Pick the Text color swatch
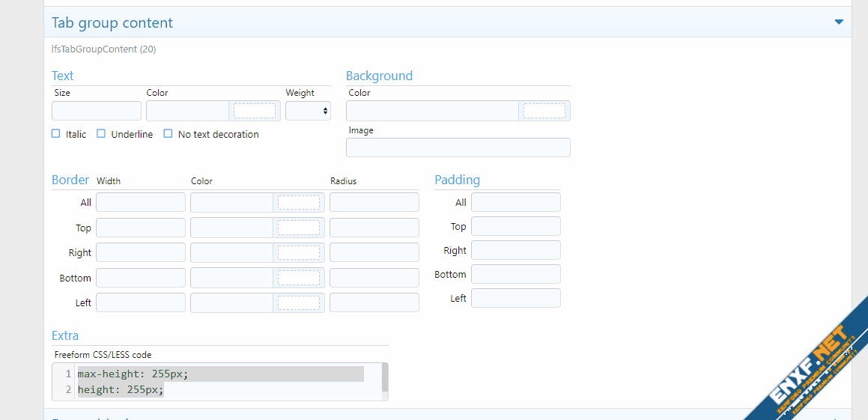Screen dimensions: 868x420 point(255,111)
